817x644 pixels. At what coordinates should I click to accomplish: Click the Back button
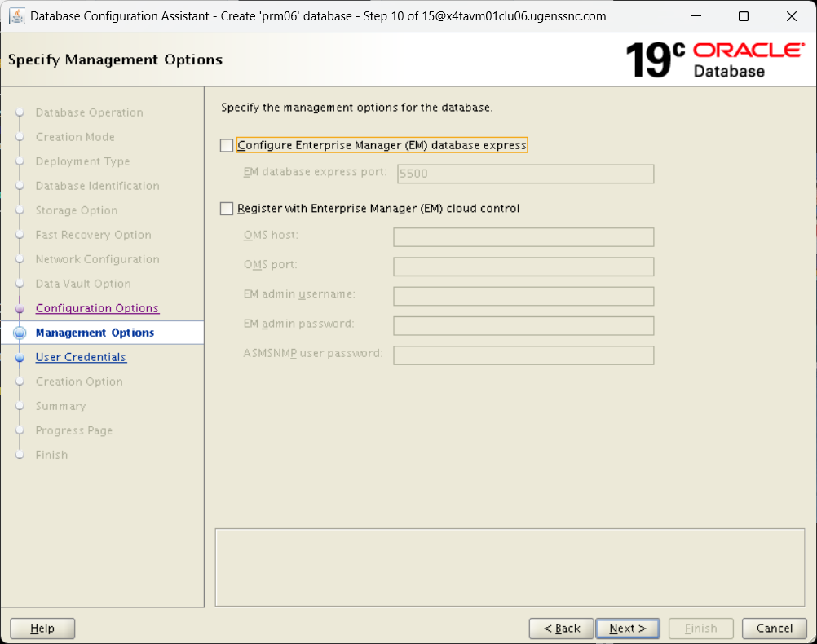point(561,629)
